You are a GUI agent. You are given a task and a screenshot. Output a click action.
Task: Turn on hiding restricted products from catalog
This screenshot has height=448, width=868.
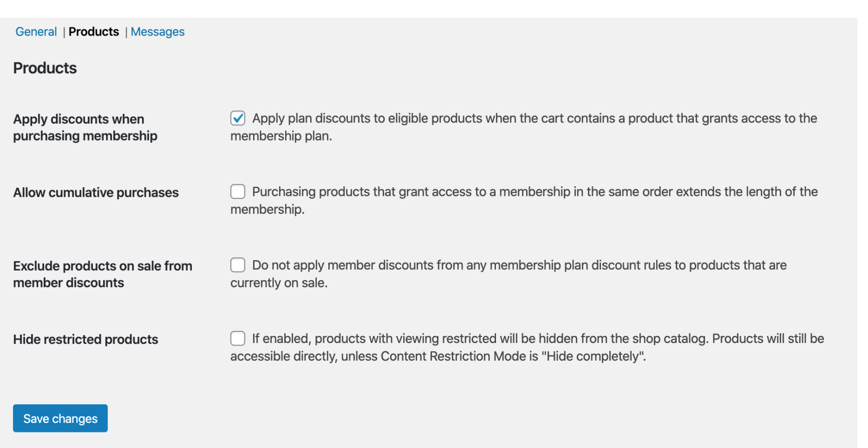tap(237, 339)
